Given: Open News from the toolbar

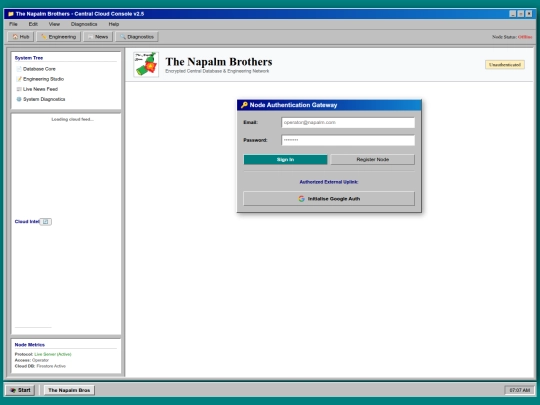Looking at the screenshot, I should 98,37.
